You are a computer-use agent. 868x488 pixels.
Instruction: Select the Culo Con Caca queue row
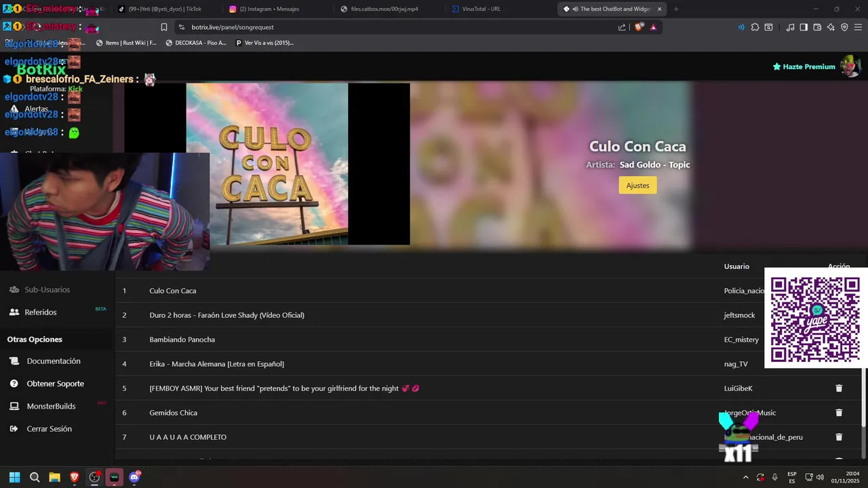(x=488, y=291)
